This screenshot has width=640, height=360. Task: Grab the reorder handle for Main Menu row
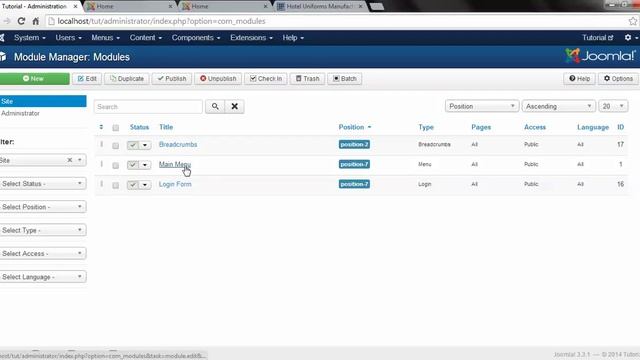(x=102, y=164)
